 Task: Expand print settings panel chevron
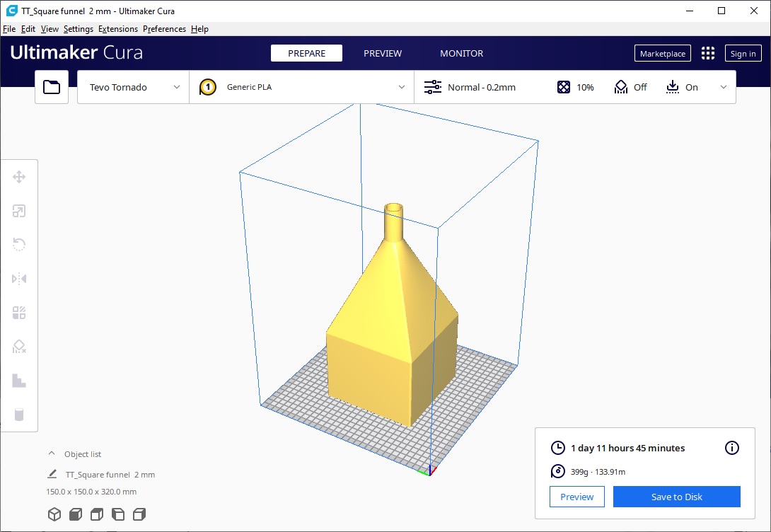click(723, 87)
